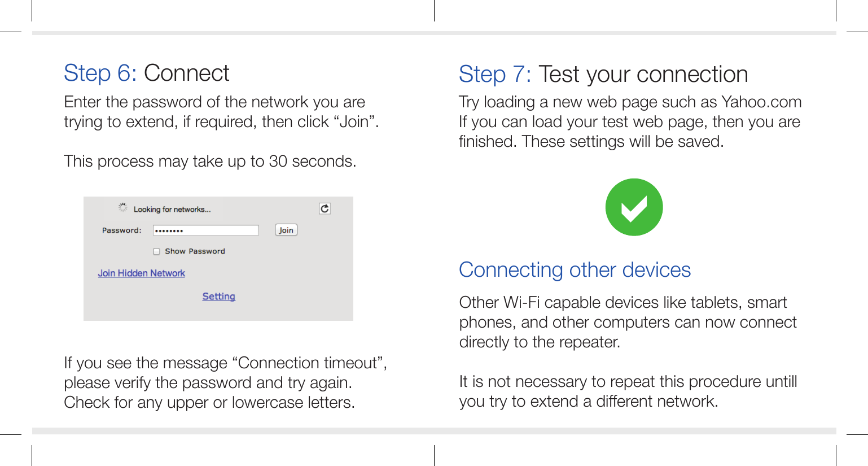This screenshot has width=868, height=466.
Task: Select the Step 7: Test your connection heading
Action: [603, 73]
